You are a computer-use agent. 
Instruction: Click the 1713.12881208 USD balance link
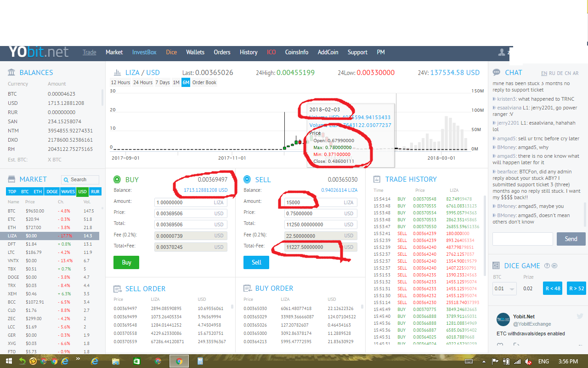point(206,190)
